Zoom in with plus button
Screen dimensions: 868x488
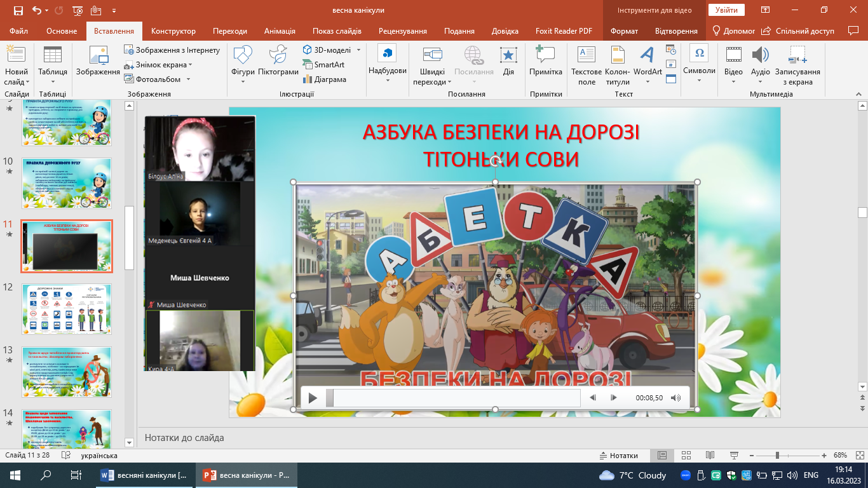click(x=824, y=456)
